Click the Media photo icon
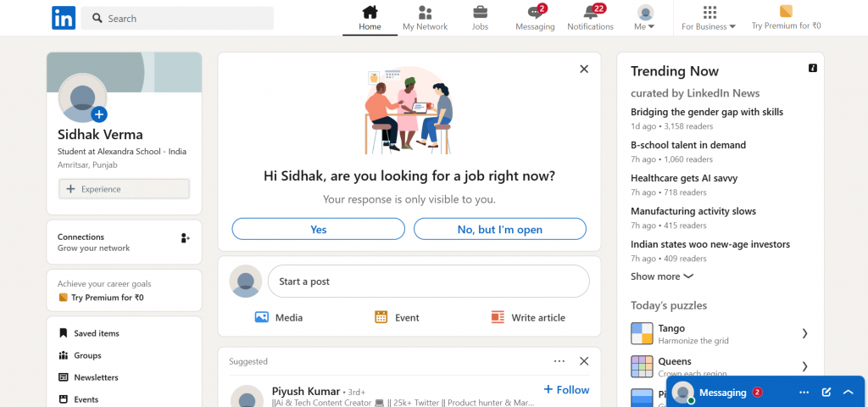The height and width of the screenshot is (407, 868). point(262,317)
